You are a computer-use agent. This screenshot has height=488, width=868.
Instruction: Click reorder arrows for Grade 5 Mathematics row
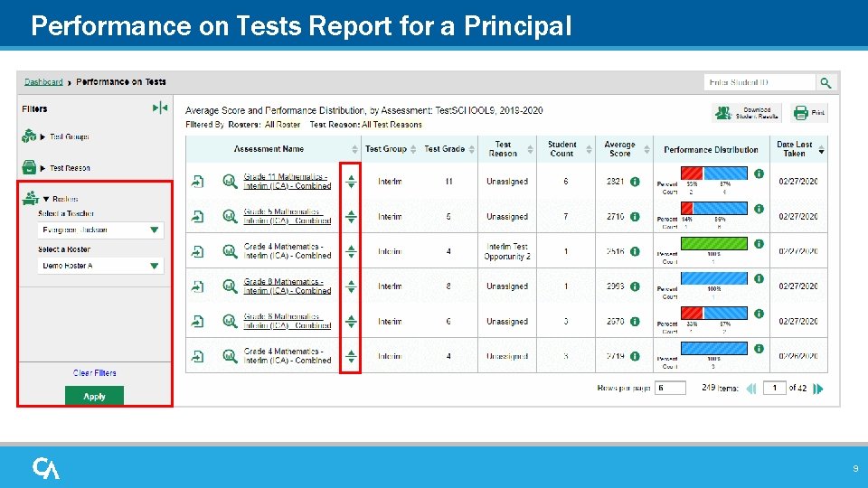351,216
